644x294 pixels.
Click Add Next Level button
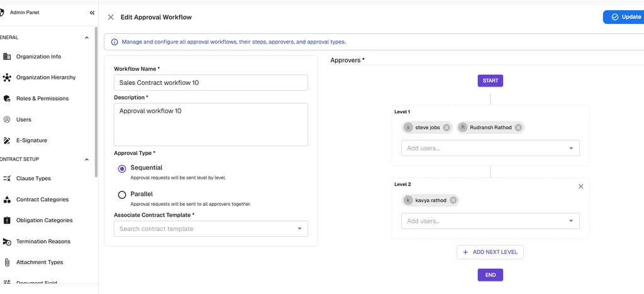[x=490, y=252]
